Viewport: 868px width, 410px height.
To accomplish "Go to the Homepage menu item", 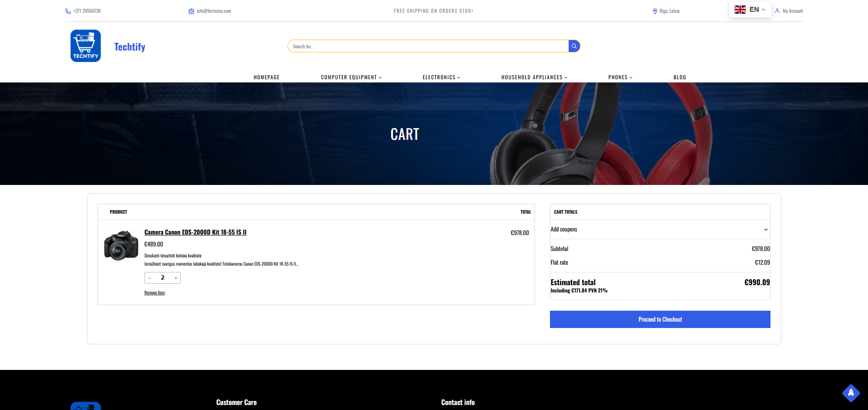I will pyautogui.click(x=267, y=77).
